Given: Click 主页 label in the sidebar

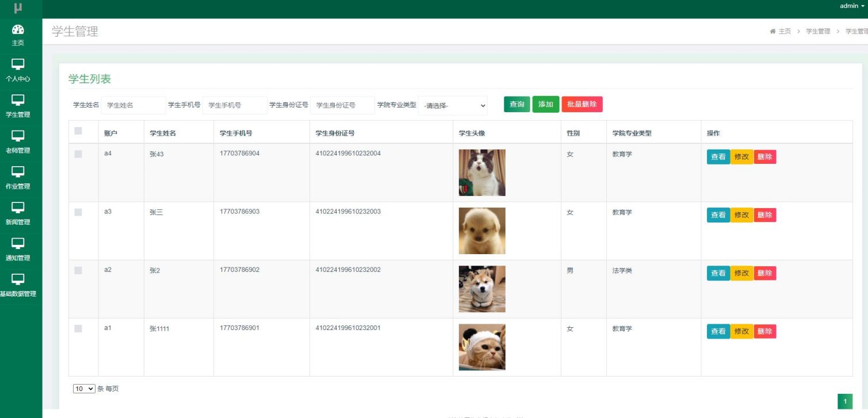Looking at the screenshot, I should click(18, 43).
